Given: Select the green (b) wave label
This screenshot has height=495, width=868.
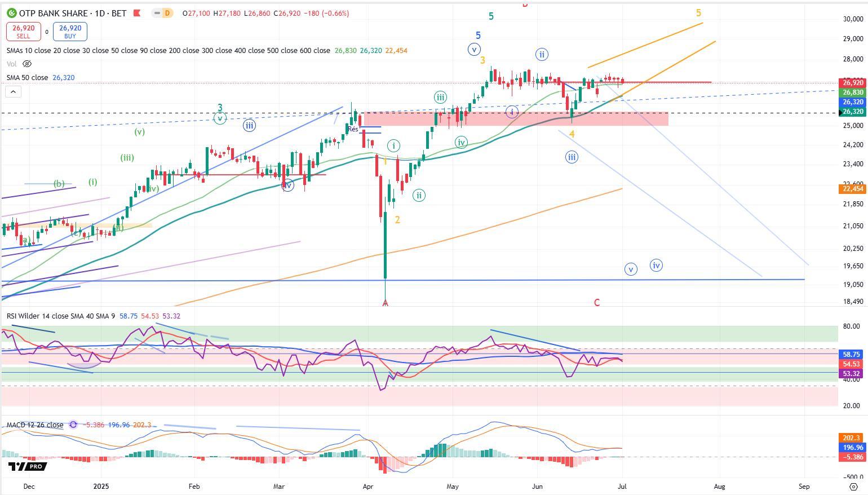Looking at the screenshot, I should pos(59,183).
